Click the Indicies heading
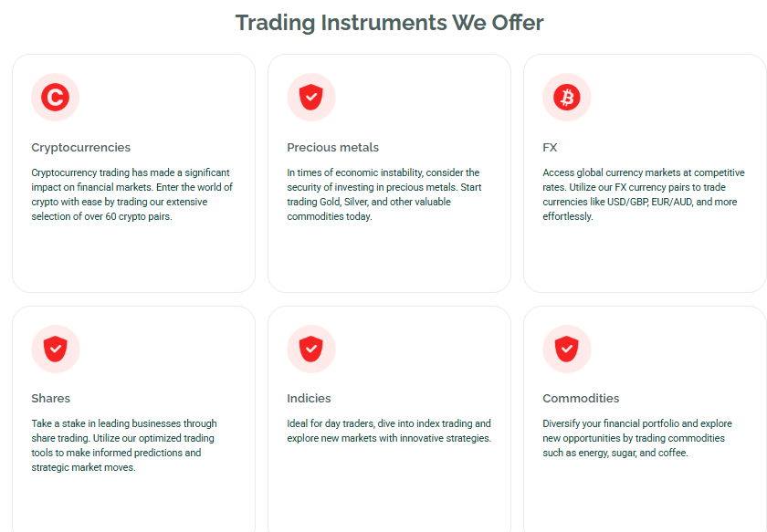Viewport: 767px width, 532px height. pos(308,398)
